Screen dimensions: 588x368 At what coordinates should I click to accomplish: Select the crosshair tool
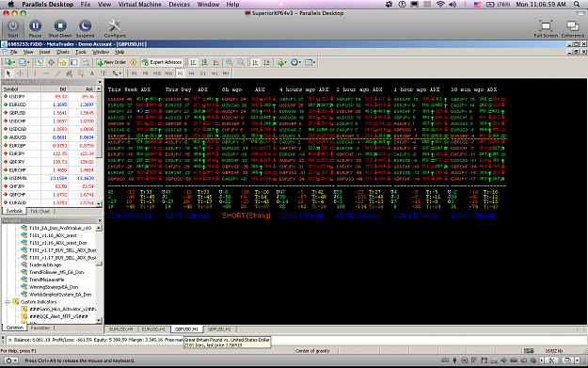[21, 73]
